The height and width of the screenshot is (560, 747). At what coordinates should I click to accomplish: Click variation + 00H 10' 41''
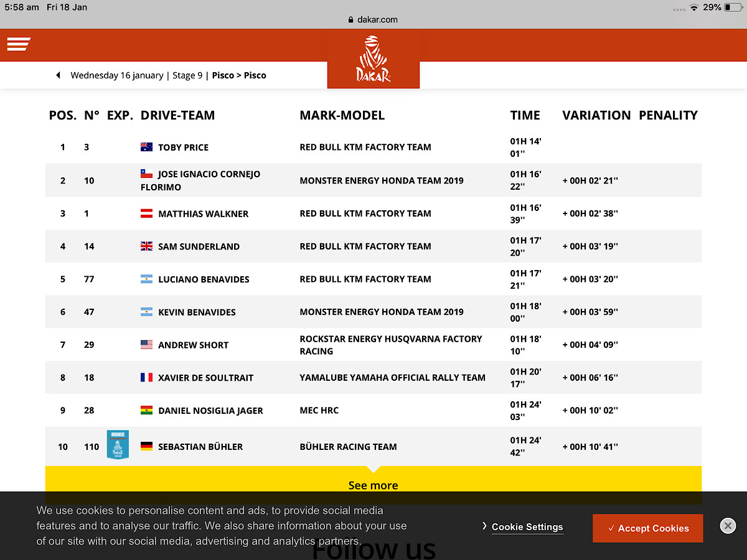click(x=591, y=447)
